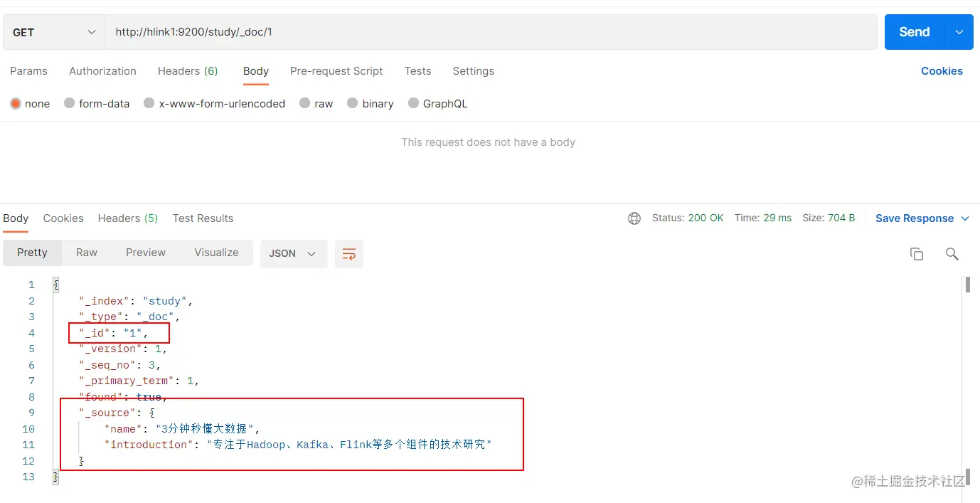This screenshot has width=980, height=503.
Task: Click the network globe icon beside Status
Action: 634,218
